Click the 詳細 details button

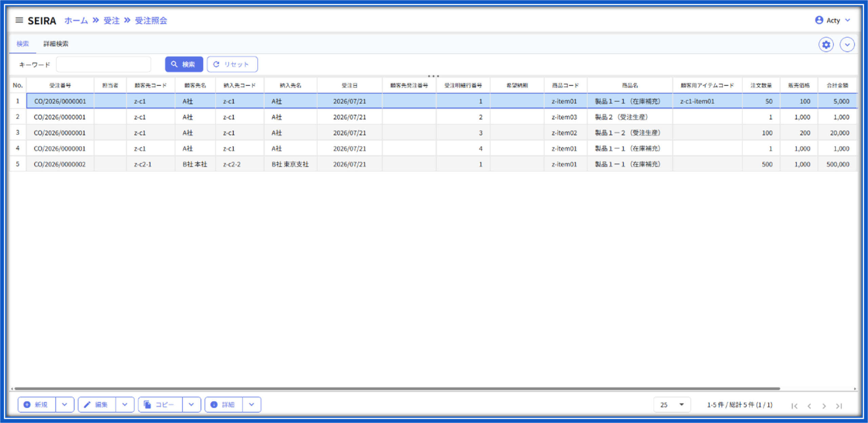[223, 404]
